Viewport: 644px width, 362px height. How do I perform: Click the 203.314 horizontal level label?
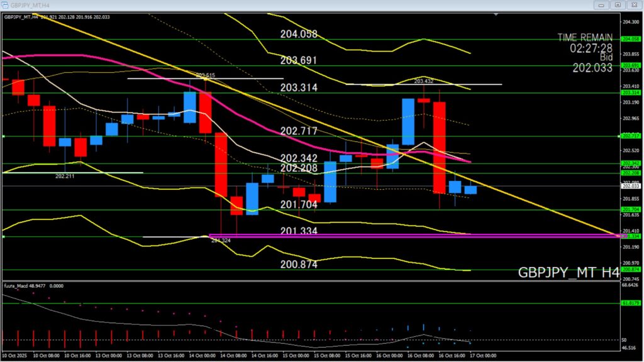coord(299,87)
